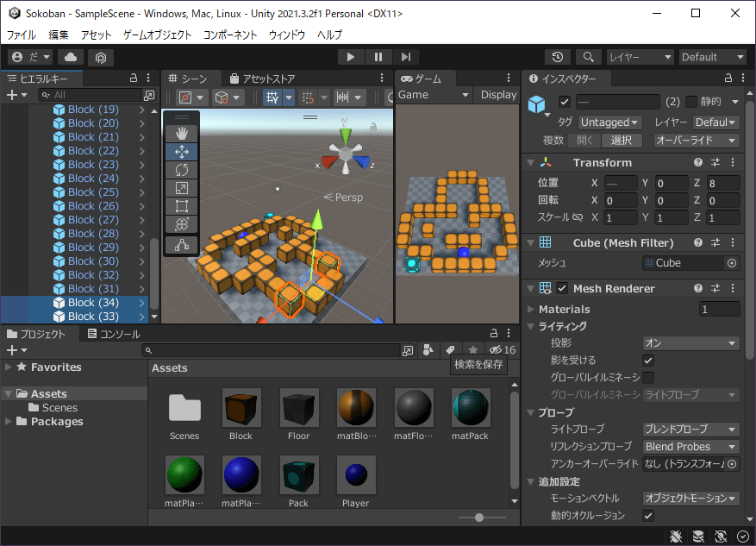This screenshot has width=756, height=546.
Task: Open the Default layout dropdown
Action: pos(713,57)
